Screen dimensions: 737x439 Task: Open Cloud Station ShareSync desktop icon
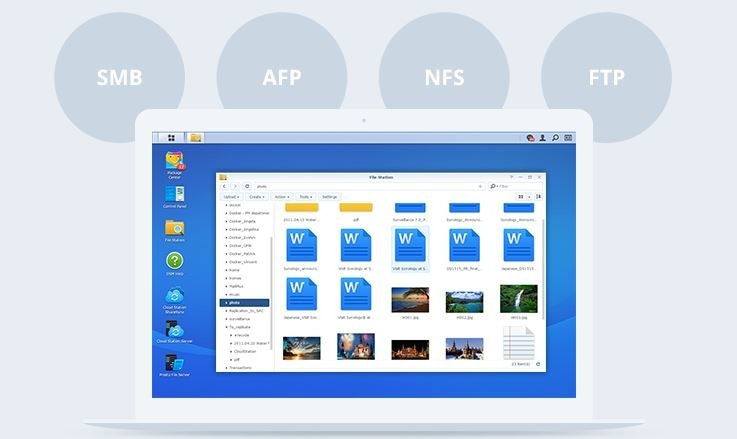click(174, 298)
